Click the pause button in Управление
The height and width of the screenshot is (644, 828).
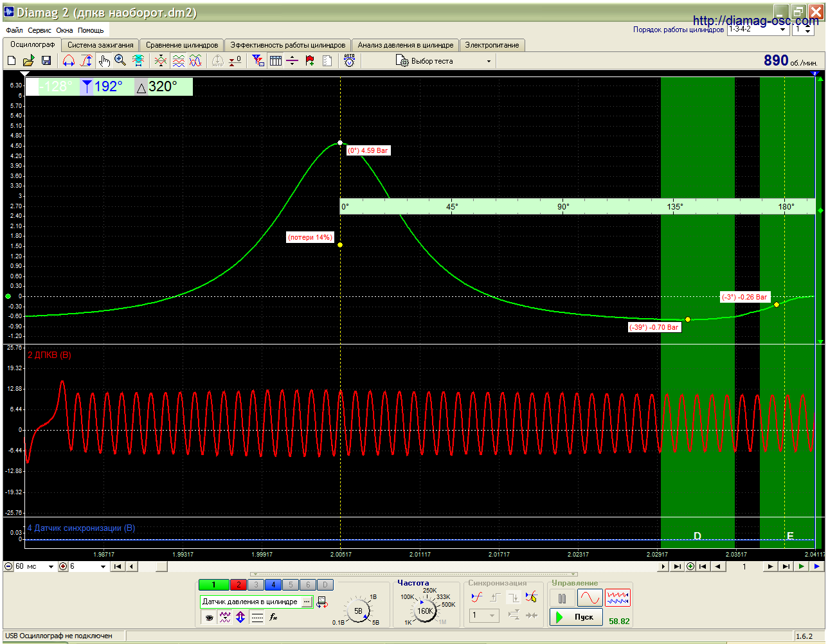tap(562, 598)
